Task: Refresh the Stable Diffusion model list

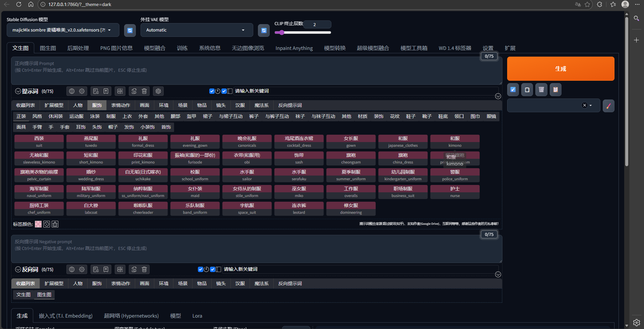Action: [x=130, y=30]
